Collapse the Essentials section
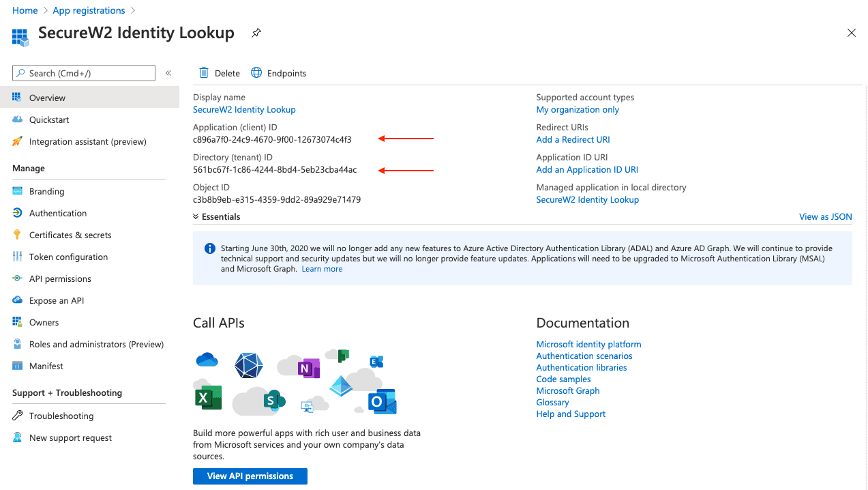 [217, 216]
